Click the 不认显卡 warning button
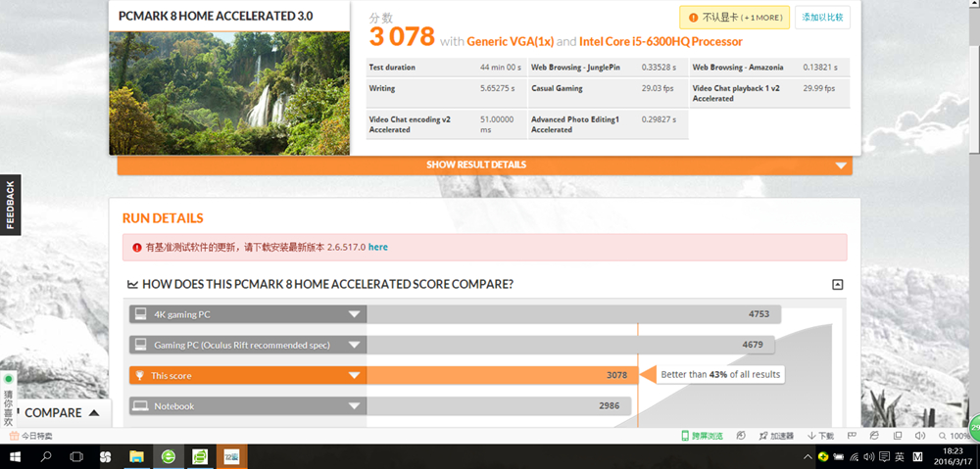This screenshot has height=469, width=980. click(734, 18)
